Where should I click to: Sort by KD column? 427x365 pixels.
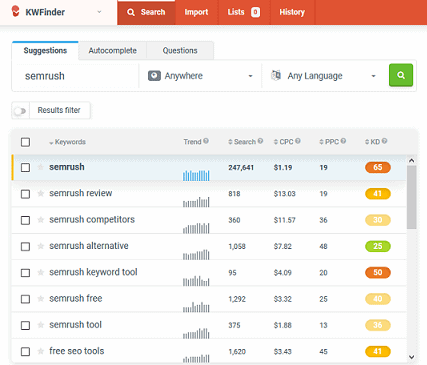(x=372, y=142)
